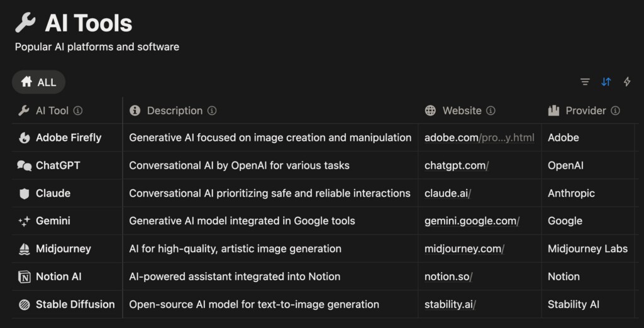Click the wrench icon in AI Tool header
Viewport: 644px width, 328px height.
(x=24, y=111)
